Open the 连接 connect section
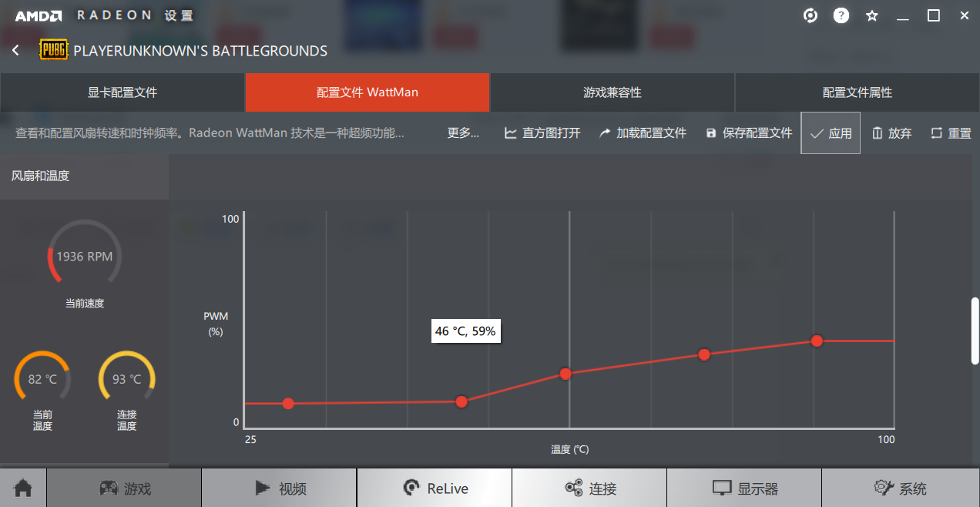 589,489
